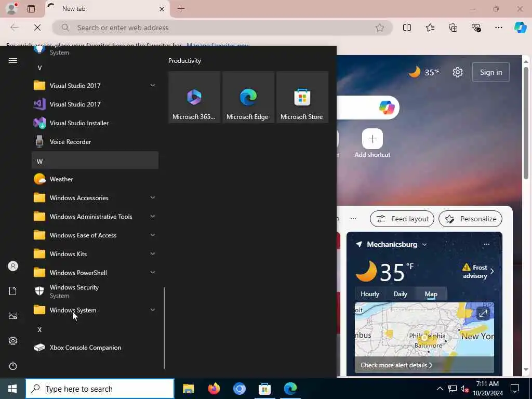Click the user account icon in Start menu
The height and width of the screenshot is (399, 532).
point(13,266)
